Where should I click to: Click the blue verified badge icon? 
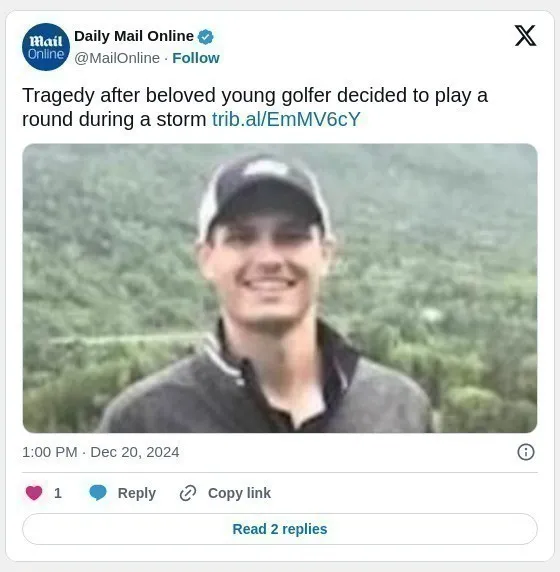click(x=205, y=37)
